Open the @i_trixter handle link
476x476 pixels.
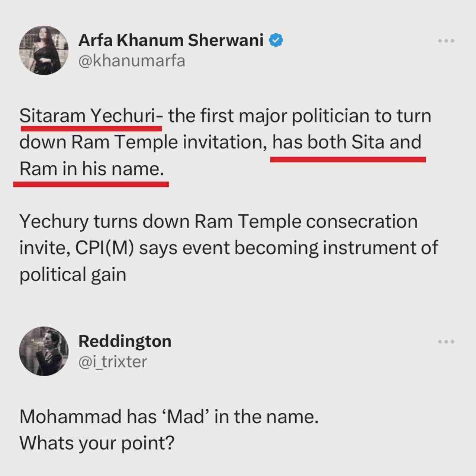112,361
